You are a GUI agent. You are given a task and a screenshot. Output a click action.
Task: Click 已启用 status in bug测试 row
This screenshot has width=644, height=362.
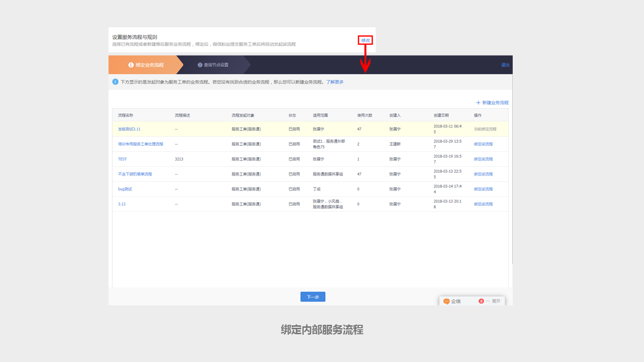pos(294,189)
